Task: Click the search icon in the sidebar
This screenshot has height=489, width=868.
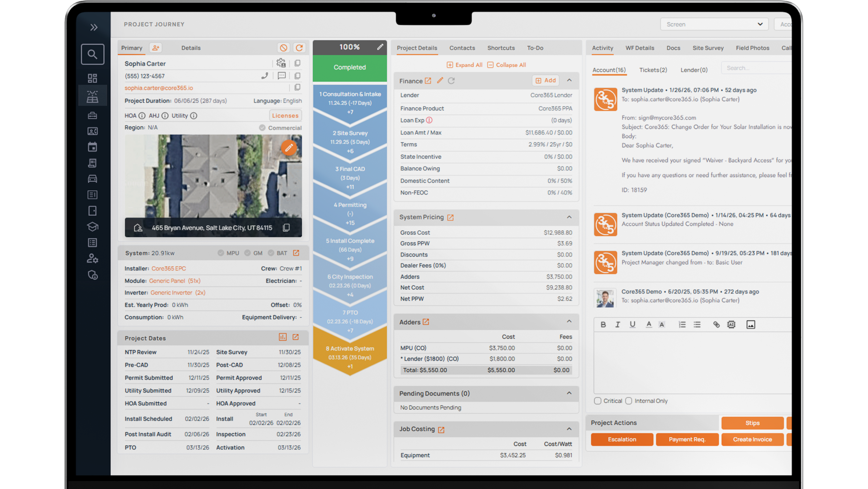Action: click(92, 54)
